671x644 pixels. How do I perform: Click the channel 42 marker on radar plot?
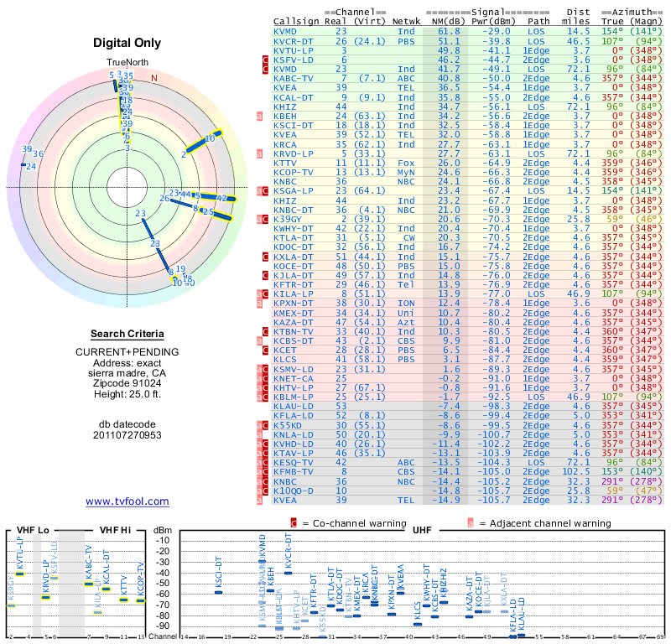pyautogui.click(x=221, y=198)
